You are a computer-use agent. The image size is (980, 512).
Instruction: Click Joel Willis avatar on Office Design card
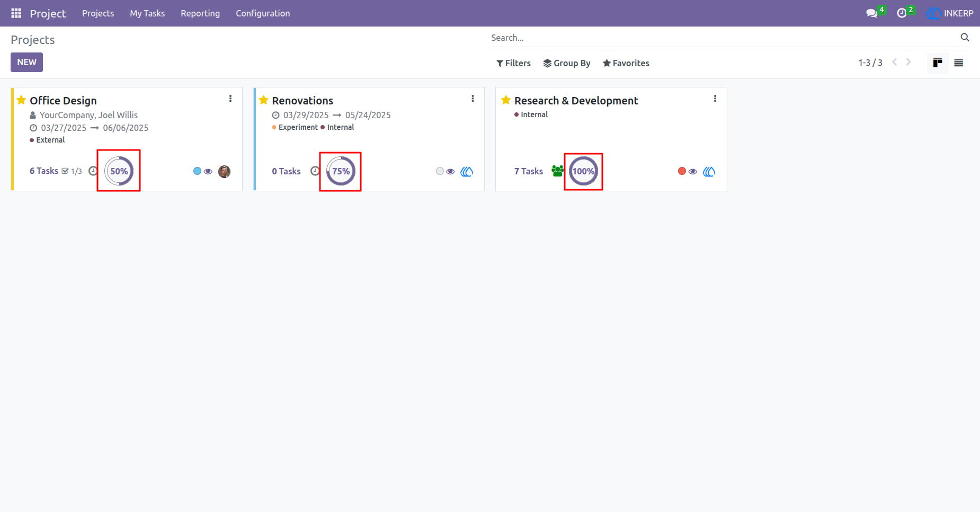[x=225, y=171]
